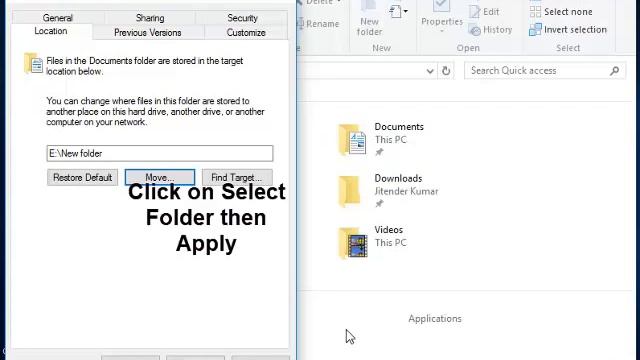This screenshot has width=640, height=360.
Task: Click the New folder ribbon button
Action: click(369, 19)
